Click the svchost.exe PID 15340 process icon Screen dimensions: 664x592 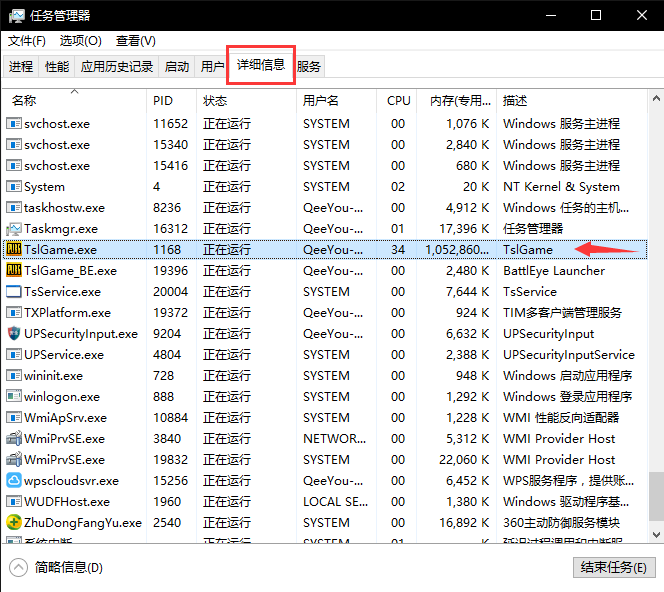point(14,145)
